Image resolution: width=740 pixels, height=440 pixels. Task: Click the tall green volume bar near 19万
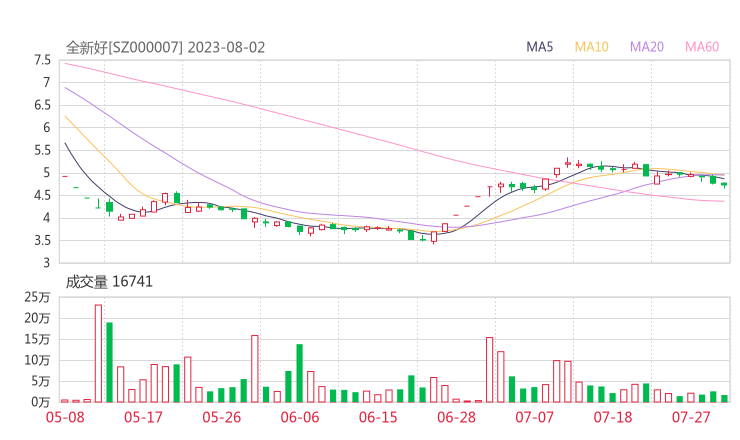coord(109,363)
